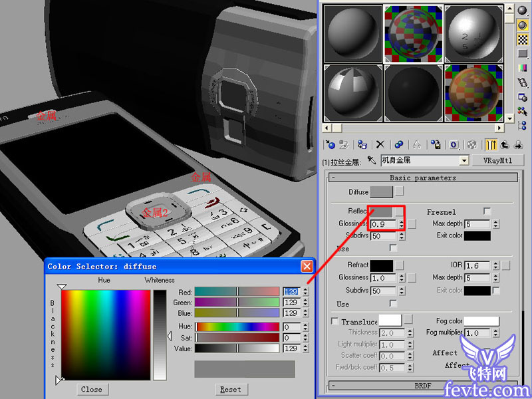Toggle the refraction Exit color checkbox
The height and width of the screenshot is (399, 532).
(496, 291)
